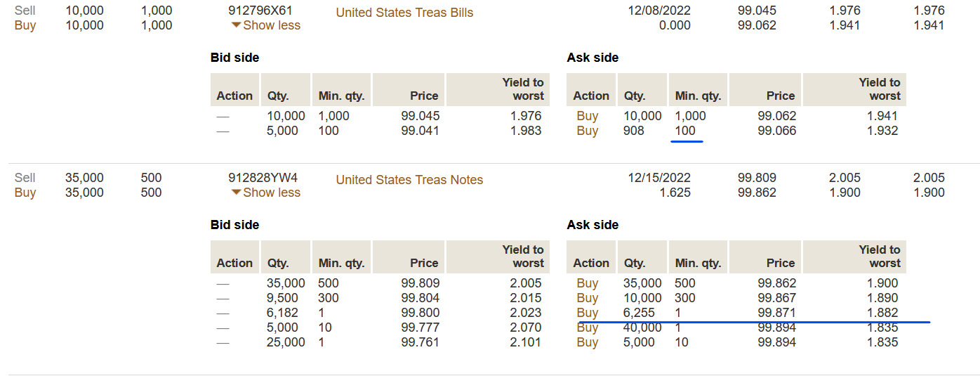Click Price header in Treas Bills bid table
Image resolution: width=980 pixels, height=376 pixels.
point(423,96)
